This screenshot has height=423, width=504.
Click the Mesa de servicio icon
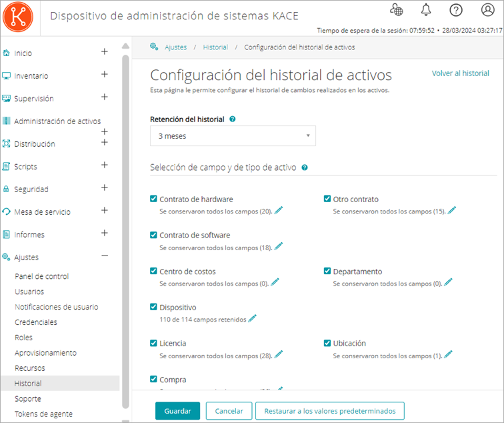click(x=6, y=211)
